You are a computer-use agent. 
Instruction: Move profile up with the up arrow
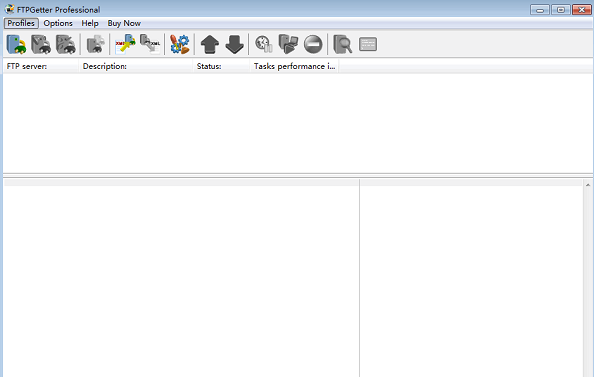[209, 44]
